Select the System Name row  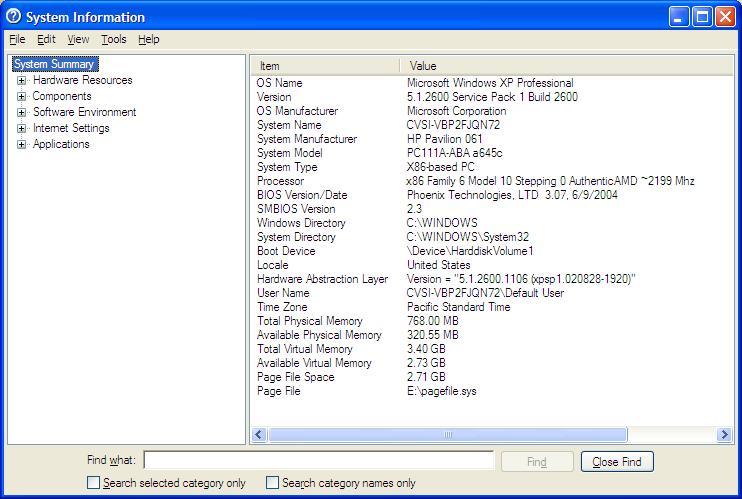tap(491, 125)
